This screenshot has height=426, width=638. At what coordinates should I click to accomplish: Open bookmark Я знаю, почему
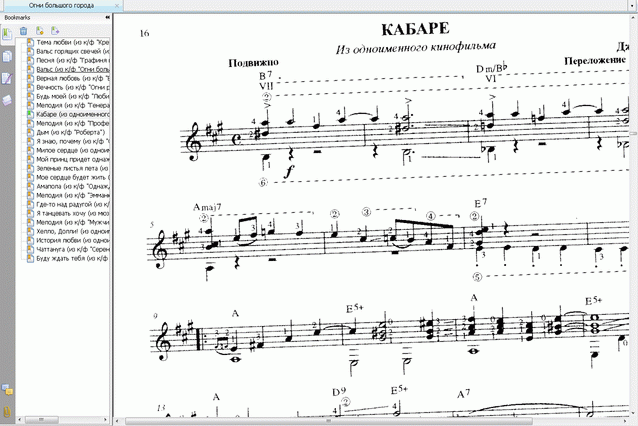point(73,141)
